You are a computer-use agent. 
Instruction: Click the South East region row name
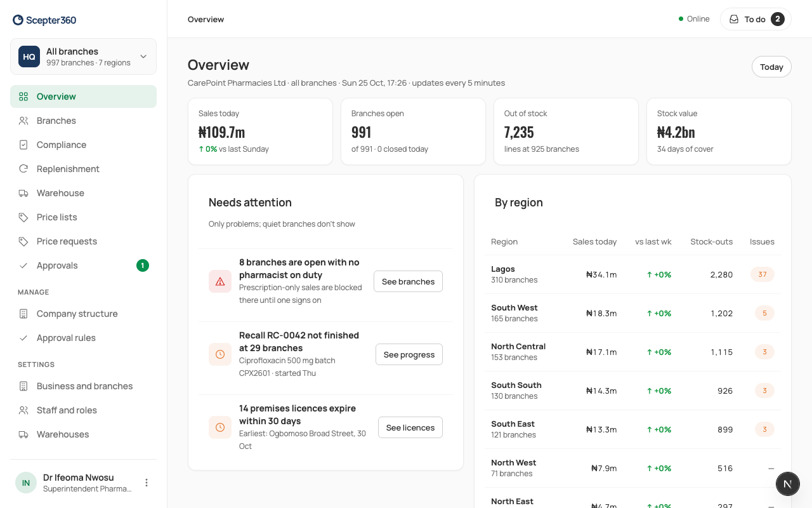[513, 424]
